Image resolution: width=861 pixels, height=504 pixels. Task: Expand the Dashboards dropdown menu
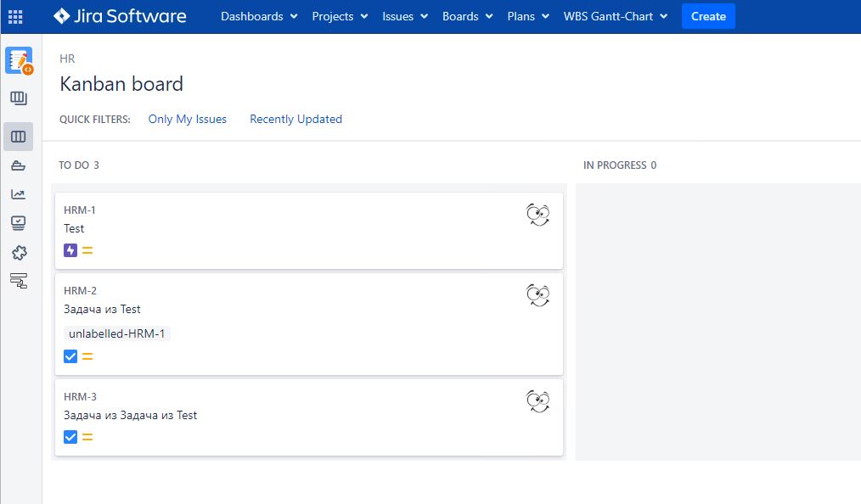pos(259,16)
